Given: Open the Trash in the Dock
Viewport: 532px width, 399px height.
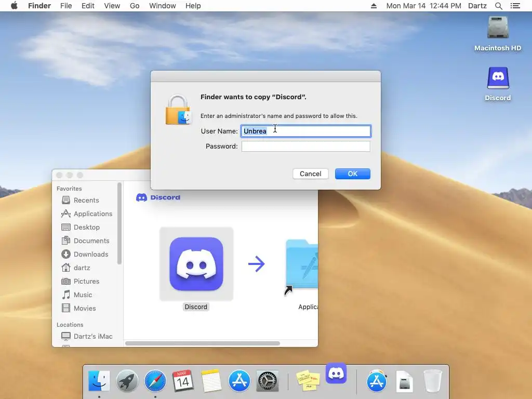Looking at the screenshot, I should click(433, 381).
